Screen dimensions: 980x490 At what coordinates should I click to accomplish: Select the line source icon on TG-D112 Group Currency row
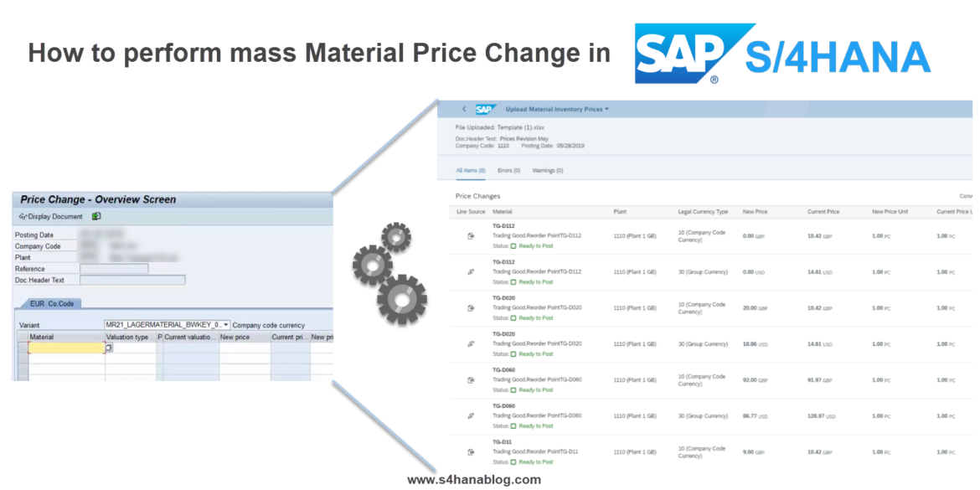tap(471, 271)
